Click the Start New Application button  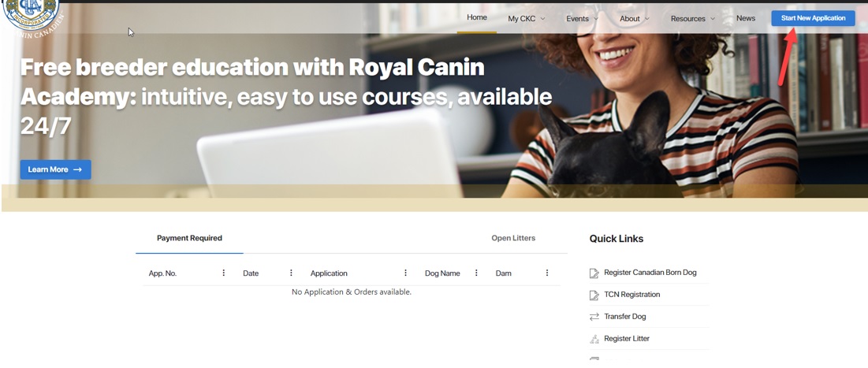(x=813, y=18)
